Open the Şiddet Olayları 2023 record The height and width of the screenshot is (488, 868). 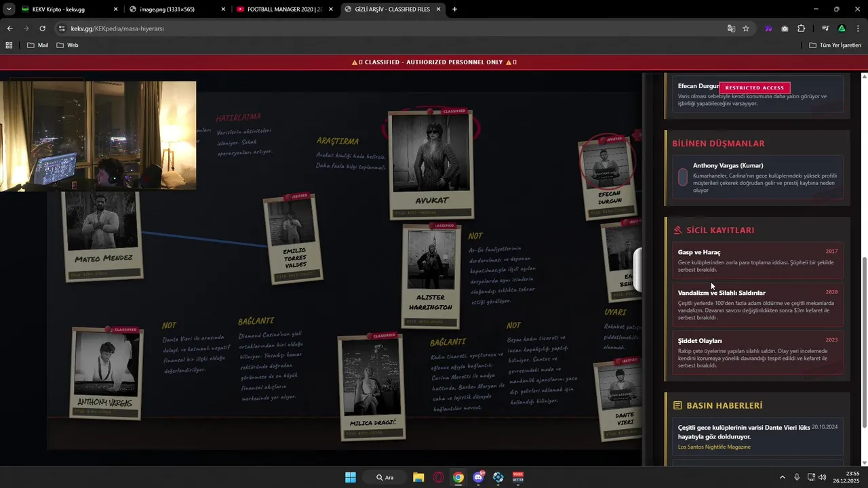(757, 352)
